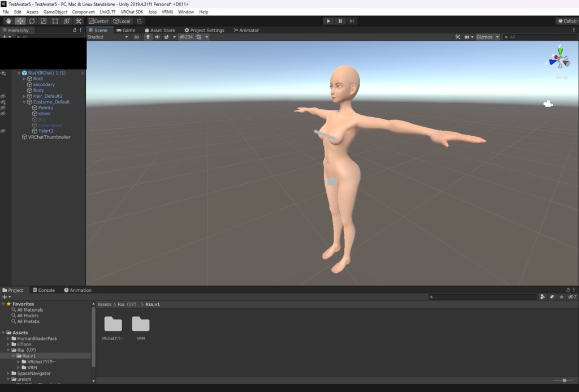
Task: Select the combined Transform tool
Action: click(x=67, y=21)
